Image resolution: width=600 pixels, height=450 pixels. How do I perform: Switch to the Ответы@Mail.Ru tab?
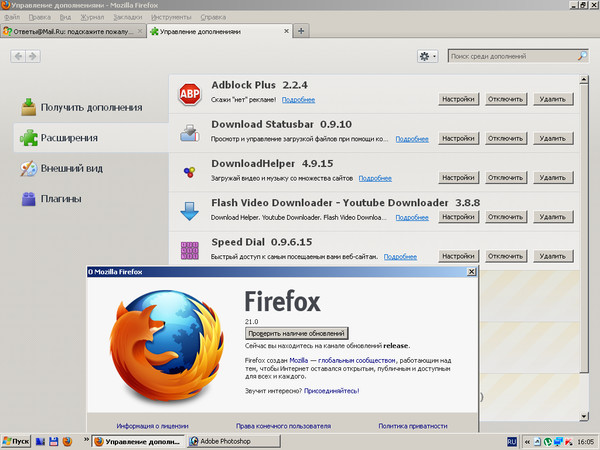73,31
